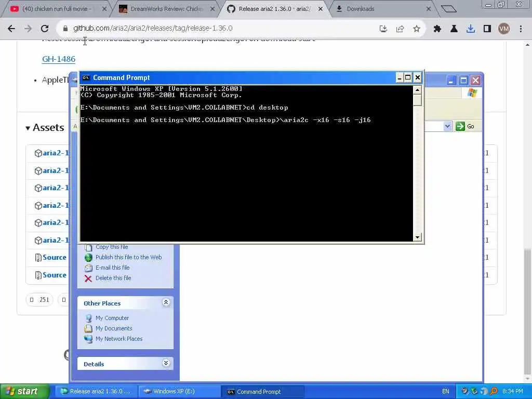Click Copy this file in Explorer
The image size is (532, 399).
(112, 247)
